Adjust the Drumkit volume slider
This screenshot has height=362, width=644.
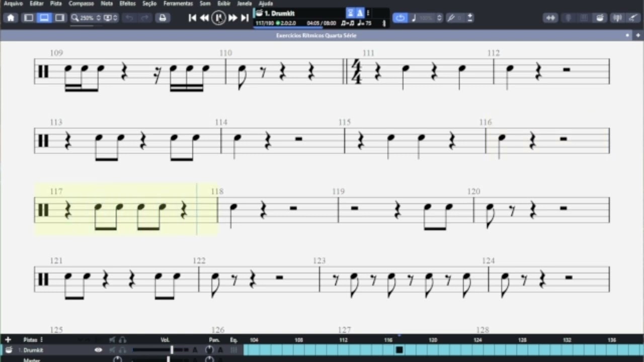pyautogui.click(x=161, y=350)
